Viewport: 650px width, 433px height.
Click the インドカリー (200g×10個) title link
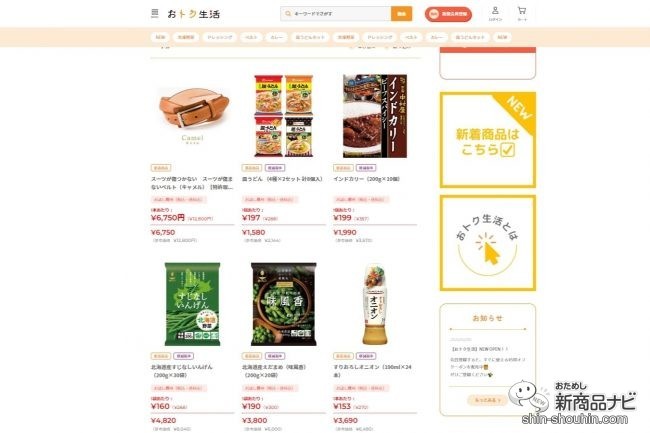coord(366,179)
